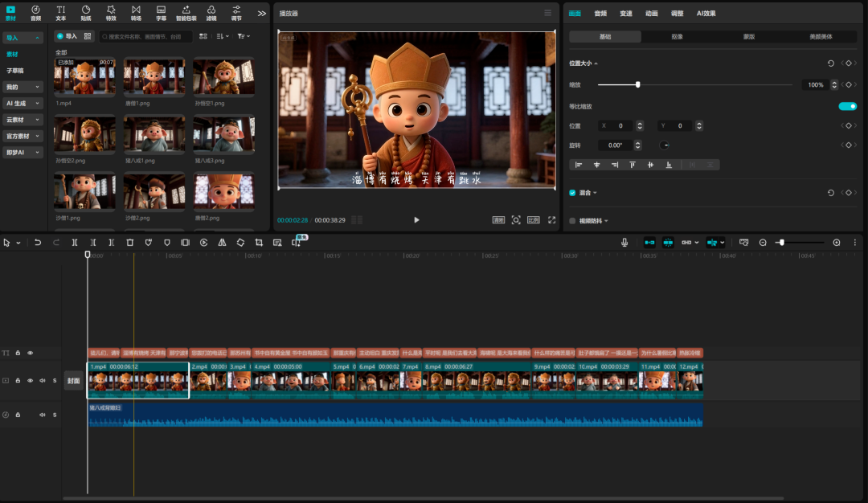Zoom out timeline with minus icon
The width and height of the screenshot is (868, 503).
coord(763,243)
